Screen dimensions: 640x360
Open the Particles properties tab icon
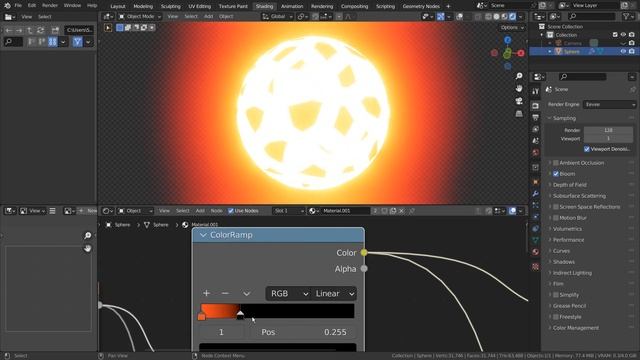tap(536, 205)
